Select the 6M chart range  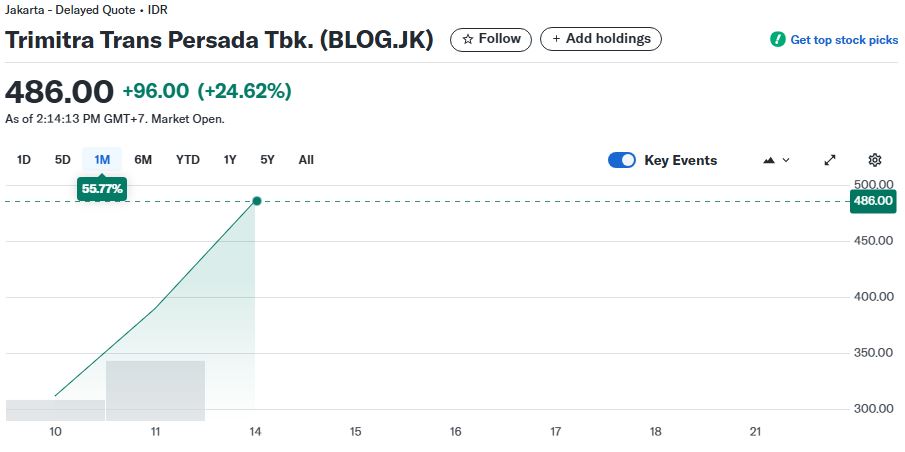(x=143, y=160)
